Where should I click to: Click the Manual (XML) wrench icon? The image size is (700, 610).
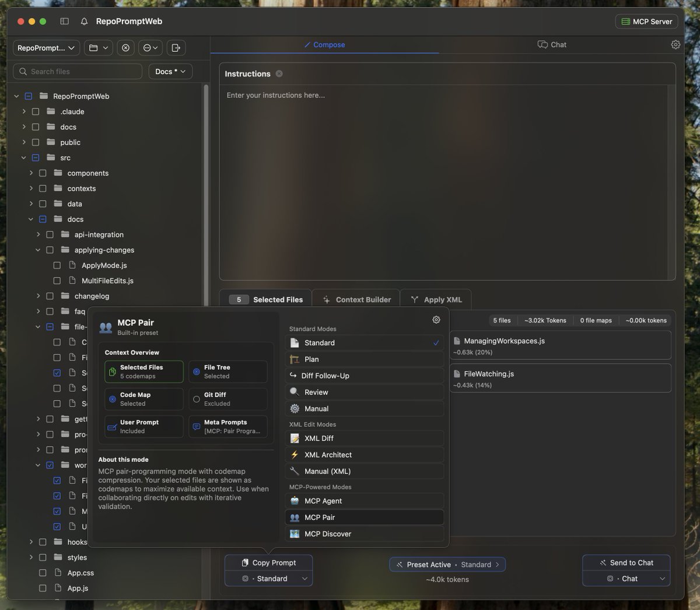click(295, 471)
